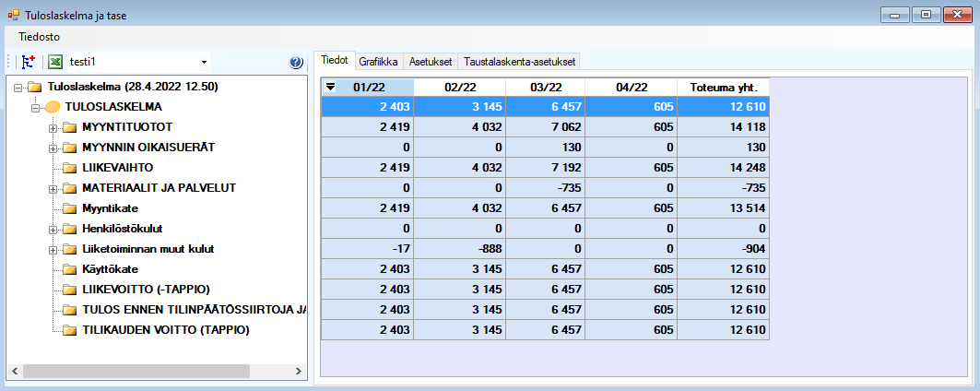Click the cell with value 14 248
Viewport: 980px width, 391px height.
[x=723, y=168]
